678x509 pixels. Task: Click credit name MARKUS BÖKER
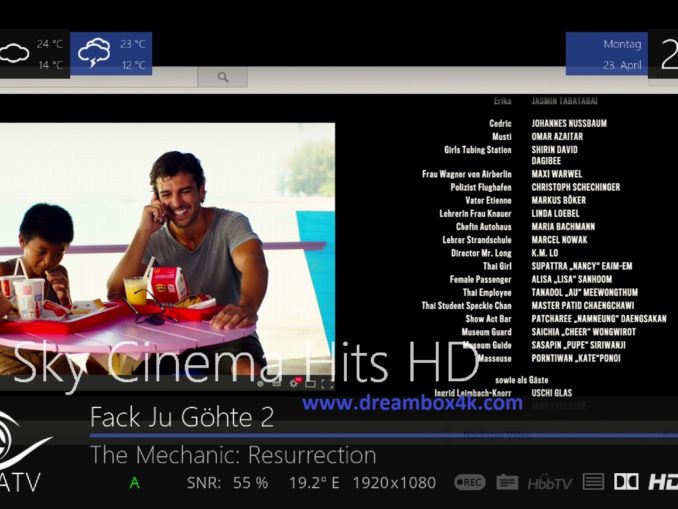559,200
